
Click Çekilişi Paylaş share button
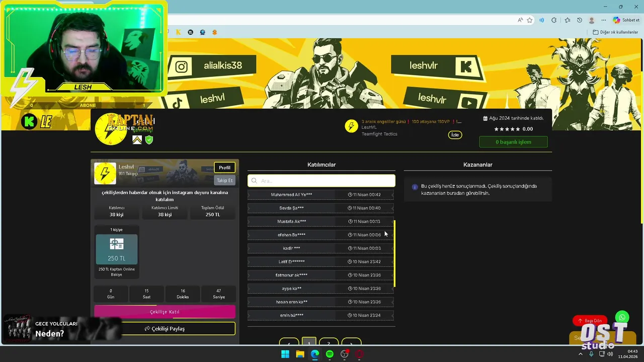pyautogui.click(x=165, y=328)
